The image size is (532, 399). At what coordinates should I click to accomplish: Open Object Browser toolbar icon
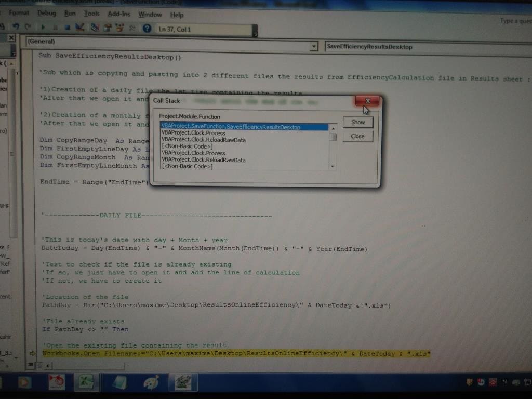click(x=119, y=28)
